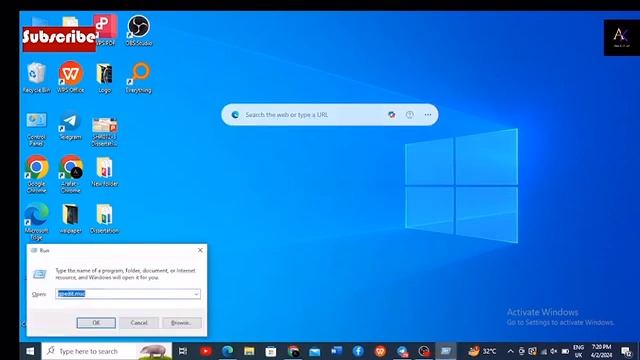Open the clock and date flyout
Viewport: 640px width, 360px height.
[x=601, y=351]
